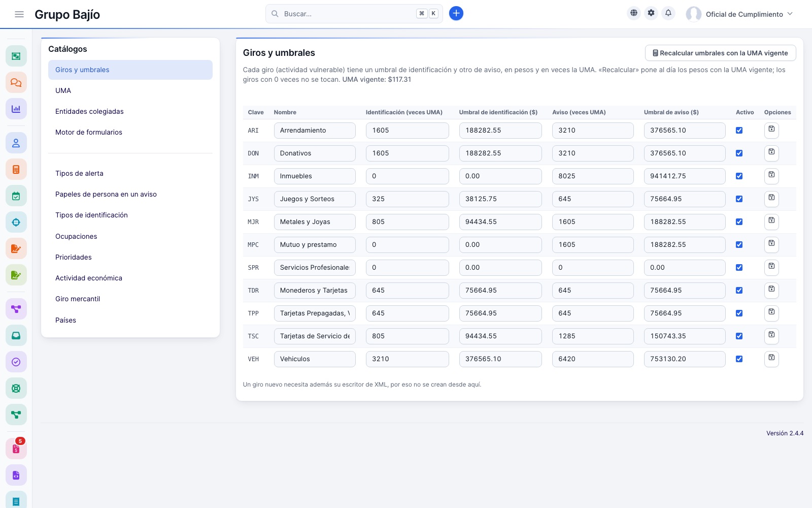Open the hamburger menu

pyautogui.click(x=19, y=14)
